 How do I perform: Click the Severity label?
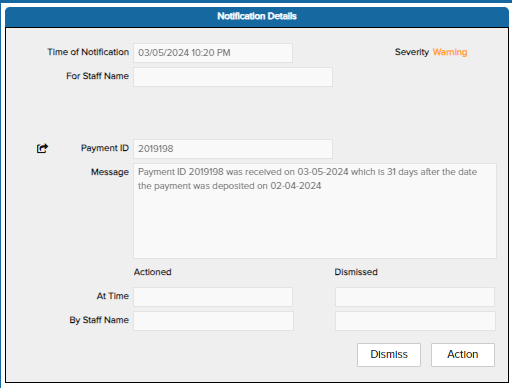point(412,52)
